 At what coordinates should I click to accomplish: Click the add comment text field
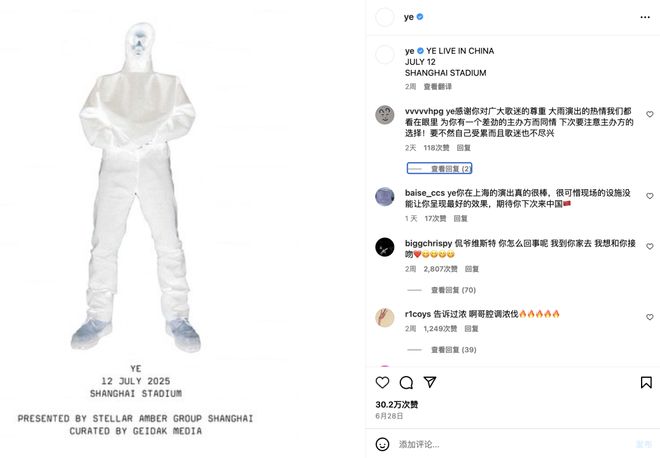tap(514, 444)
